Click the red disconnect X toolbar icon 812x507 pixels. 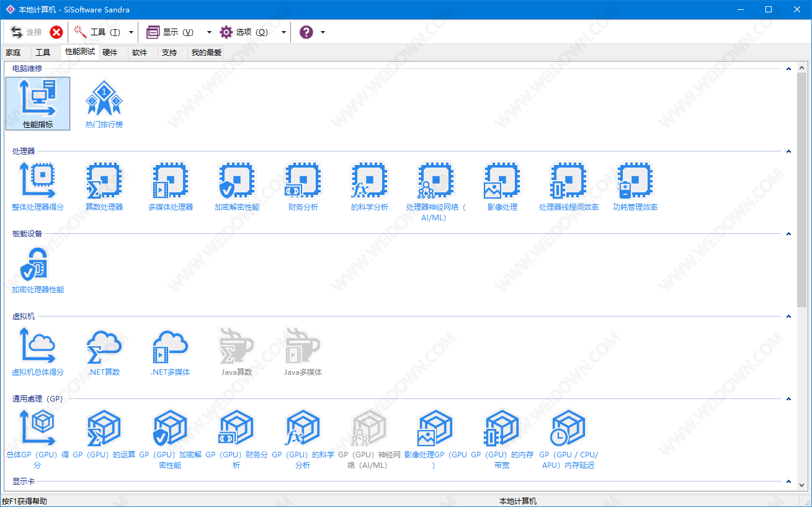(x=56, y=32)
